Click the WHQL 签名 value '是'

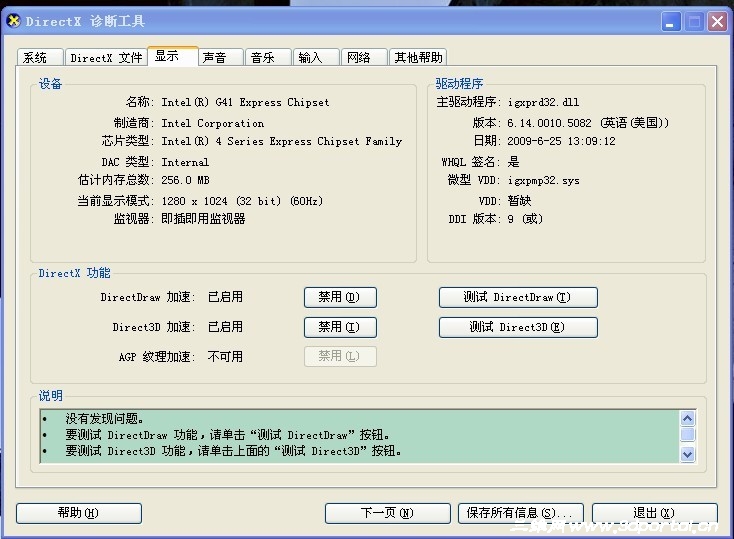(514, 162)
